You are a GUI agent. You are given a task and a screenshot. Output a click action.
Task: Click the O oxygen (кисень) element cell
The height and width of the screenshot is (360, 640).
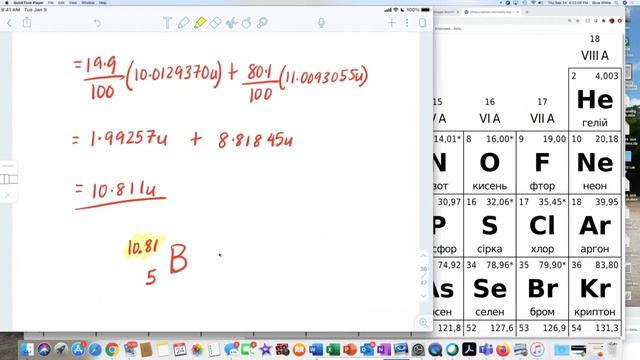point(489,163)
